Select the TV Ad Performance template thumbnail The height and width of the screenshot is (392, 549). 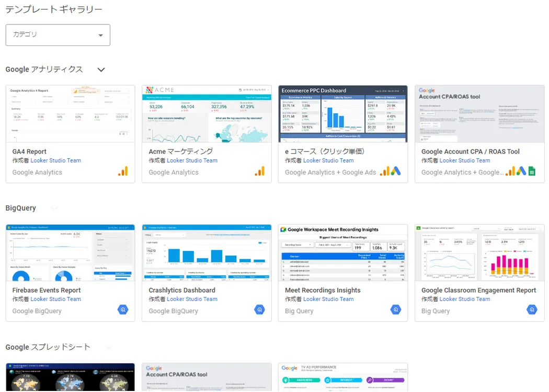(x=342, y=377)
